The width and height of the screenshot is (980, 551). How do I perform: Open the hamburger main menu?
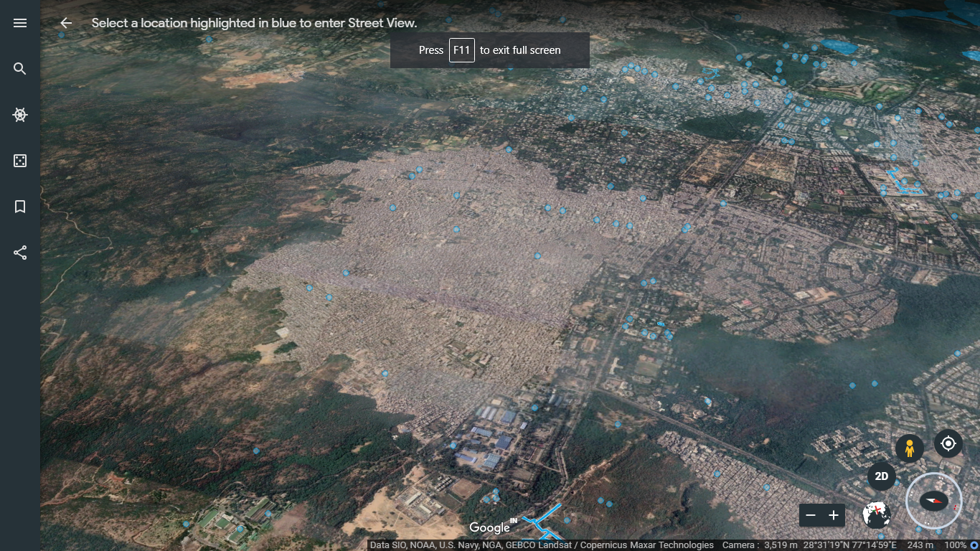coord(20,23)
